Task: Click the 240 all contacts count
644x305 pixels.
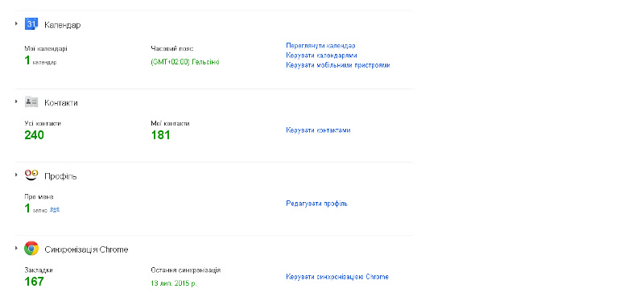Action: coord(34,135)
